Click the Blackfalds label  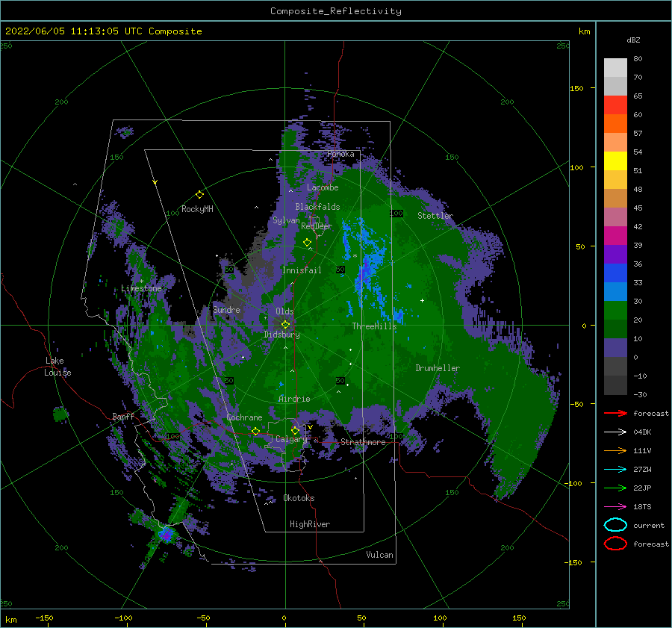317,207
